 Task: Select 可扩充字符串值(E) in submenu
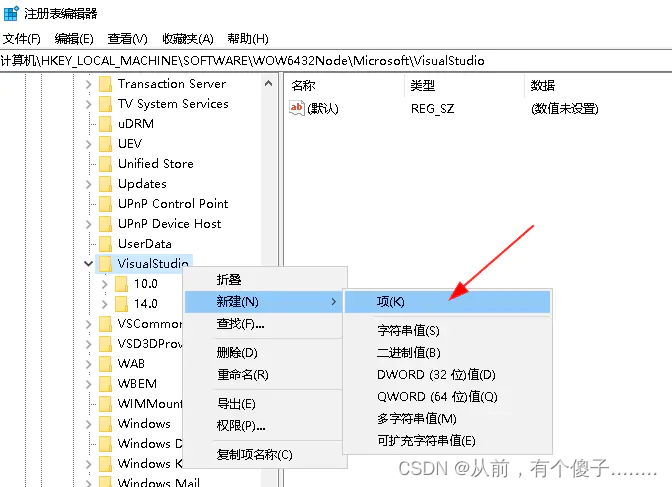(447, 441)
